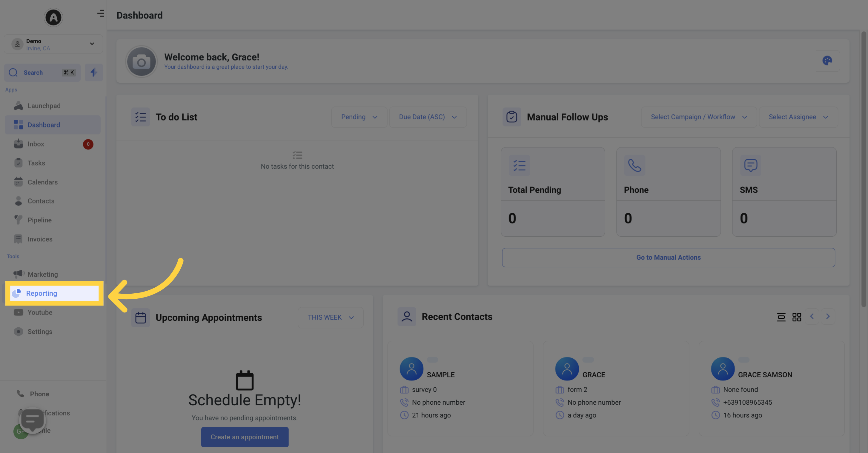Toggle the grid view for Recent Contacts

click(x=797, y=317)
